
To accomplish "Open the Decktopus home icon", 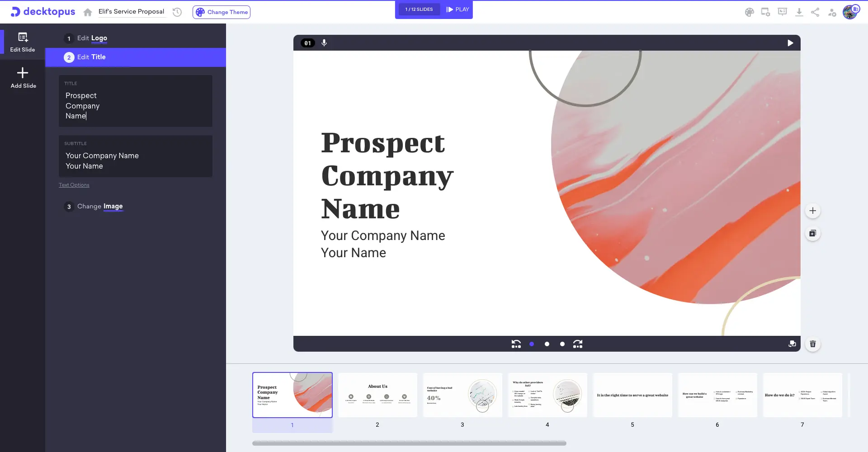I will tap(87, 12).
